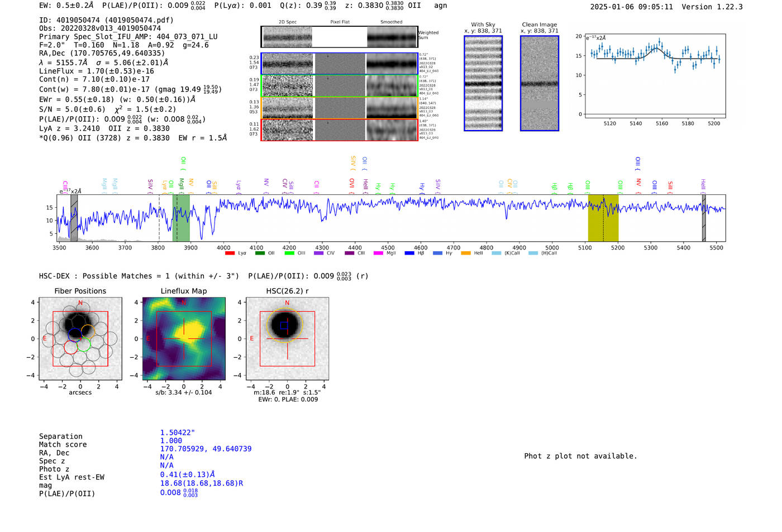Select the catalog coordinates '170.705929, 49.640739'
The width and height of the screenshot is (782, 532).
(206, 449)
